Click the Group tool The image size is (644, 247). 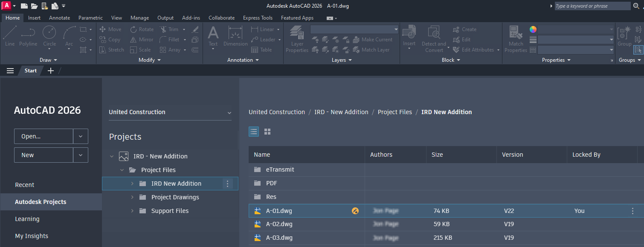point(624,36)
